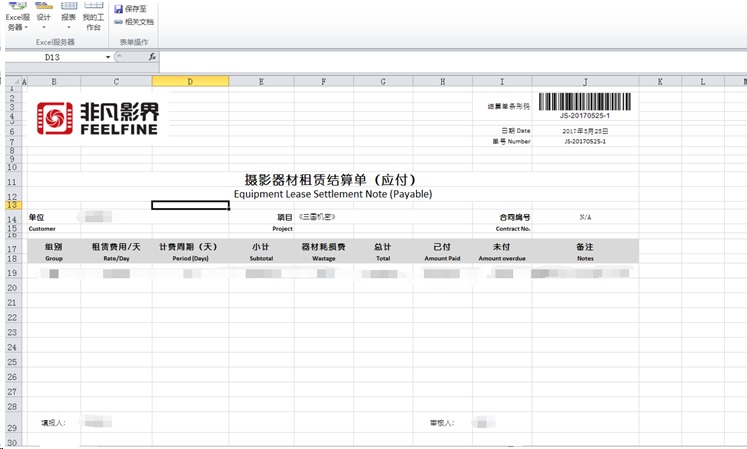The width and height of the screenshot is (747, 449).
Task: Click the settlement note title cell
Action: coord(330,186)
